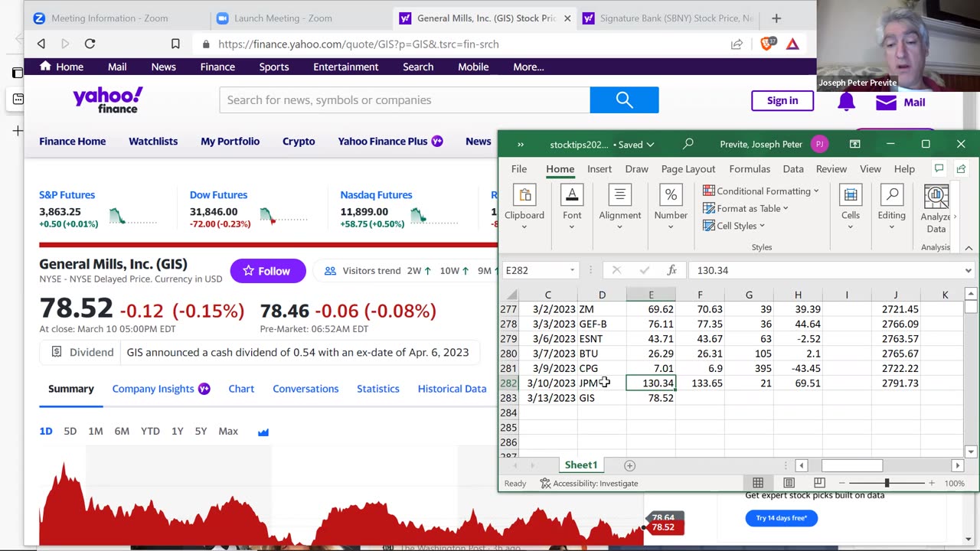Open Font group in Excel ribbon
Screen dimensions: 980x551
572,207
